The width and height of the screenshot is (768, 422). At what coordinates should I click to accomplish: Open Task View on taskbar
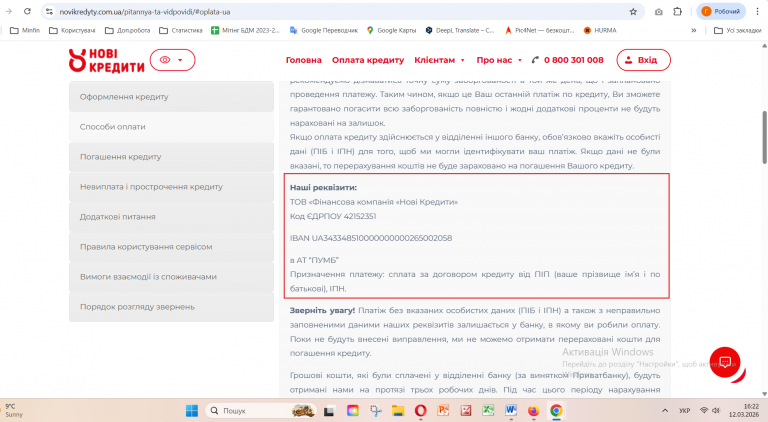click(x=329, y=411)
